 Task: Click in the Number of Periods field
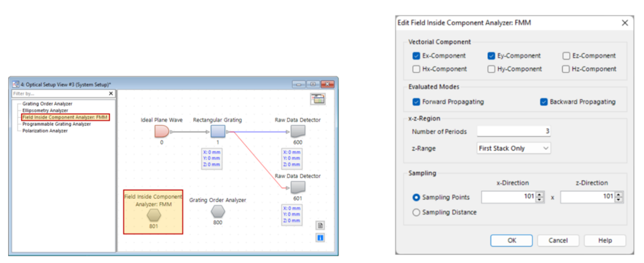(x=514, y=131)
